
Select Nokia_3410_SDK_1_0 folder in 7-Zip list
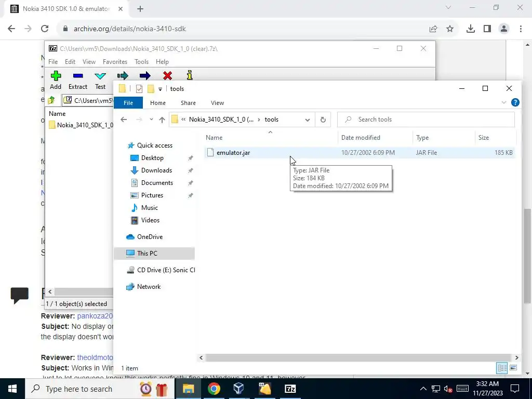point(82,125)
